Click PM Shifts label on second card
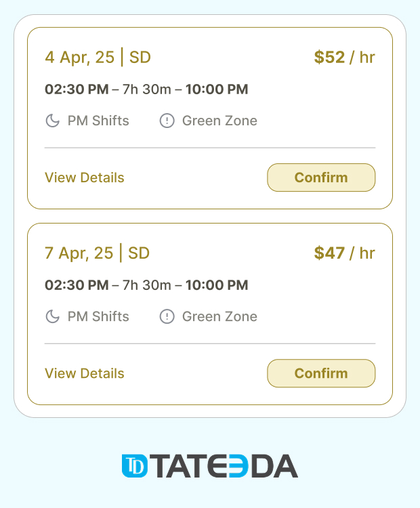420x508 pixels. pyautogui.click(x=98, y=316)
